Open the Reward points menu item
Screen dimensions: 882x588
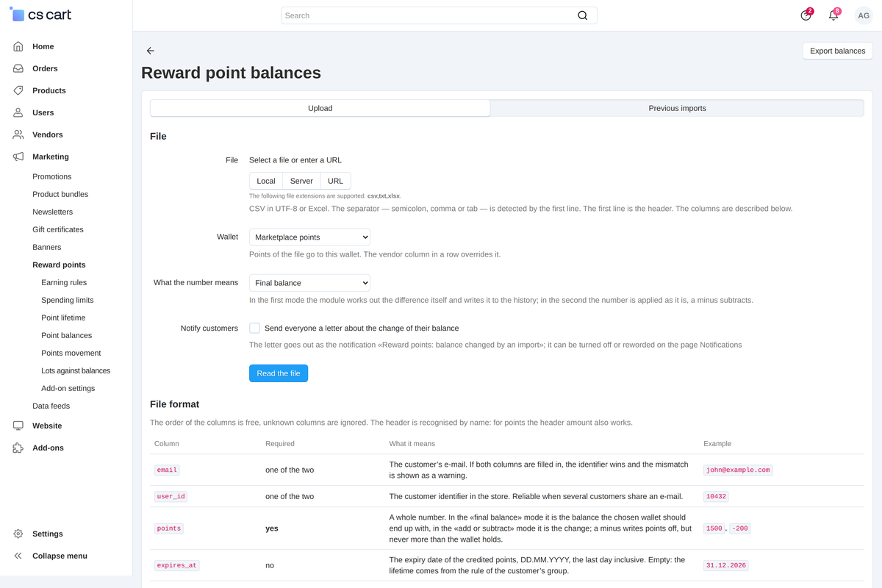point(59,265)
